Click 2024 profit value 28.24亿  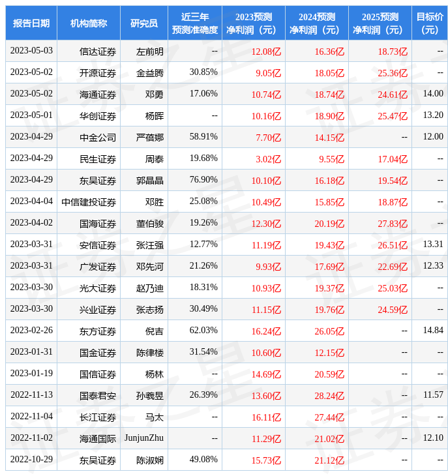329,396
